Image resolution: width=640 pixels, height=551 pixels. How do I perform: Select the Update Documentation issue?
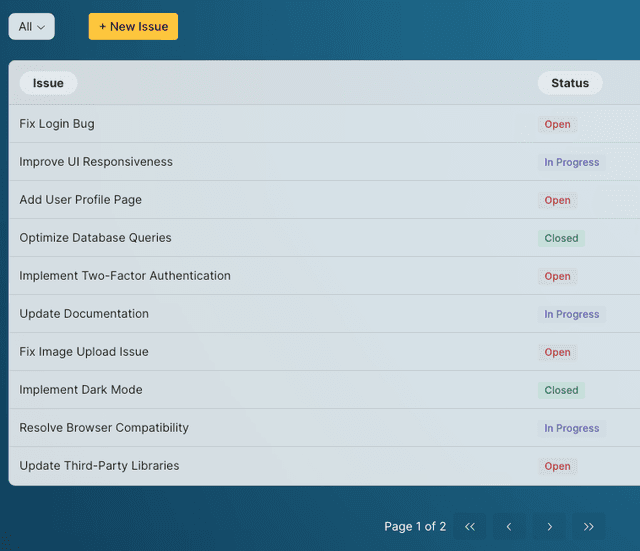click(84, 314)
